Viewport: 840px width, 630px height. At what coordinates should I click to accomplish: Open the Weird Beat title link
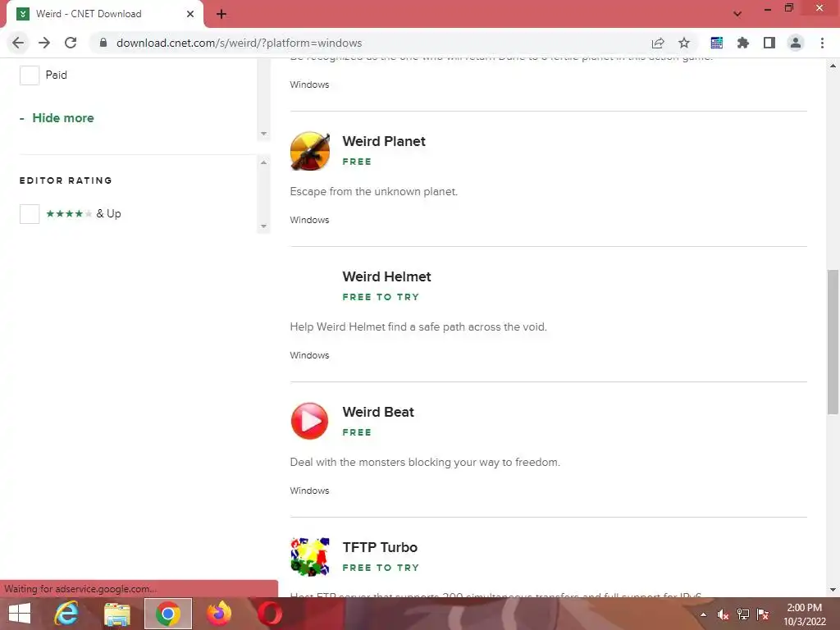tap(377, 412)
